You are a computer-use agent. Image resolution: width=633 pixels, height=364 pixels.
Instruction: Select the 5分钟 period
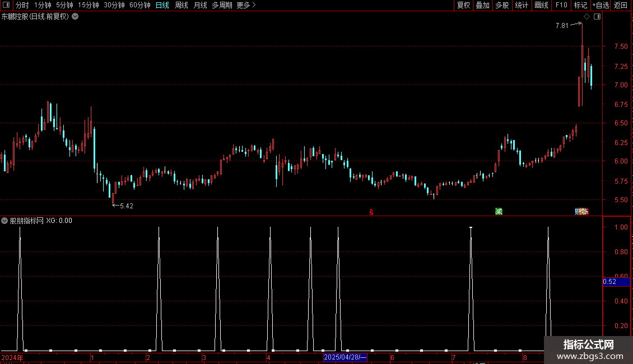click(64, 5)
